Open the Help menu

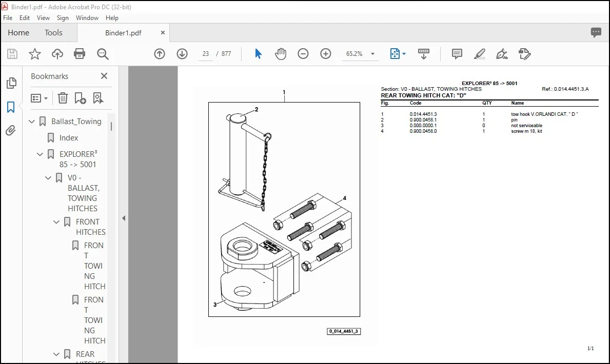tap(112, 18)
